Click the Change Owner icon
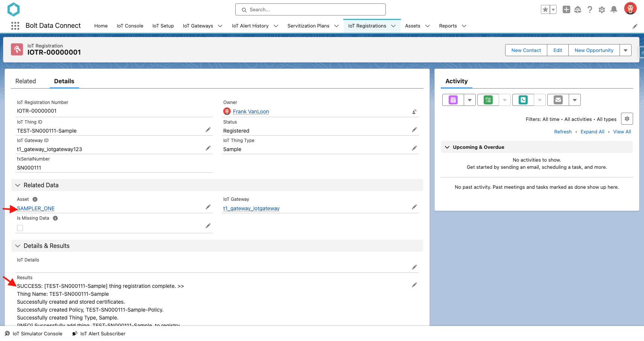The image size is (644, 341). [414, 112]
